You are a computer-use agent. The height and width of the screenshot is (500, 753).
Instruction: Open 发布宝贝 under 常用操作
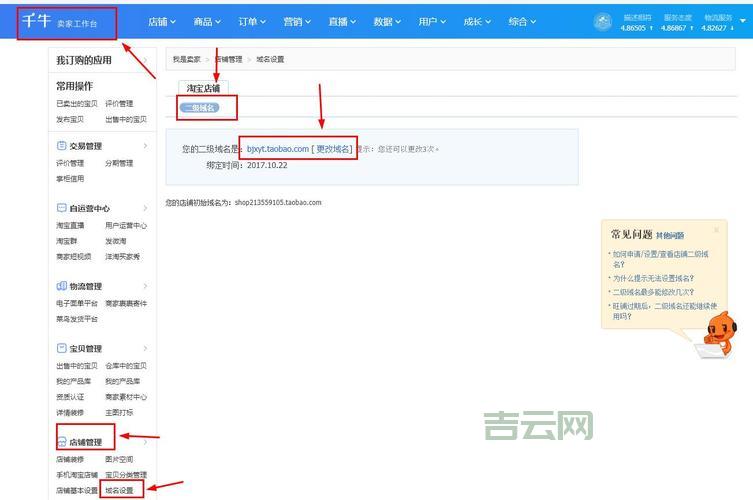(x=70, y=119)
